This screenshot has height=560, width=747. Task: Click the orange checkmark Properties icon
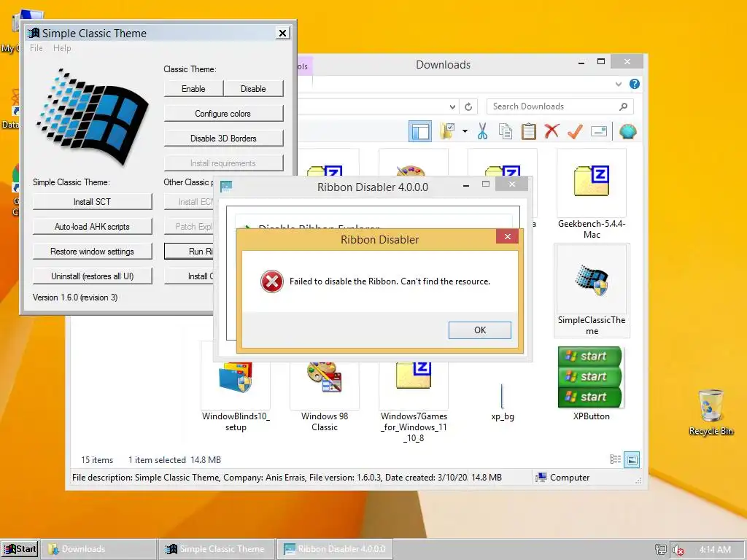tap(575, 131)
